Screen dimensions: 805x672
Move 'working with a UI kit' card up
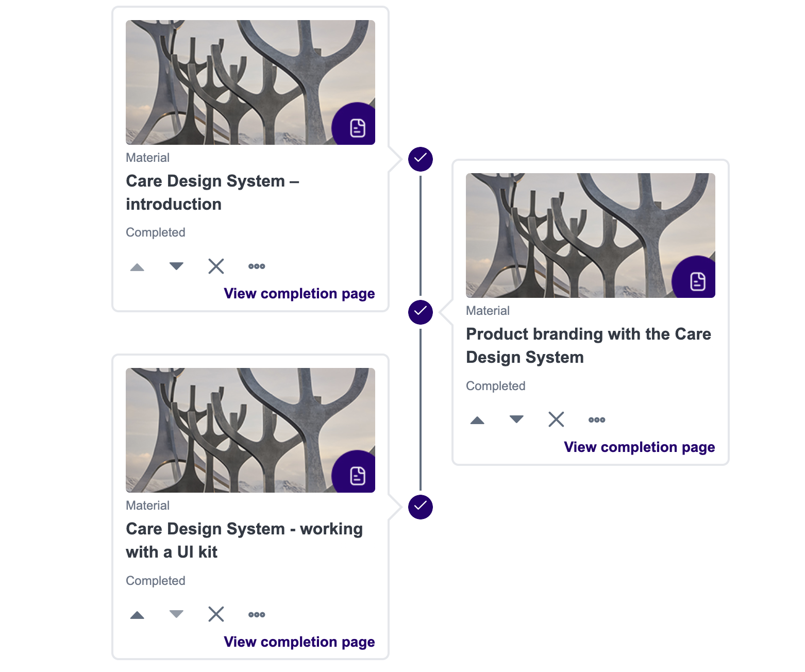pos(137,615)
